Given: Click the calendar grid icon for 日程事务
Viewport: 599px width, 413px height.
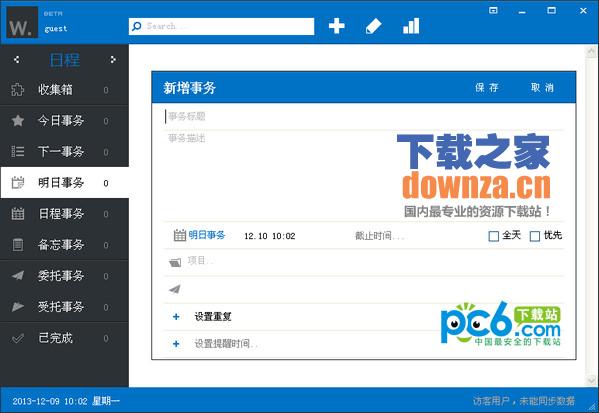Looking at the screenshot, I should [x=18, y=214].
